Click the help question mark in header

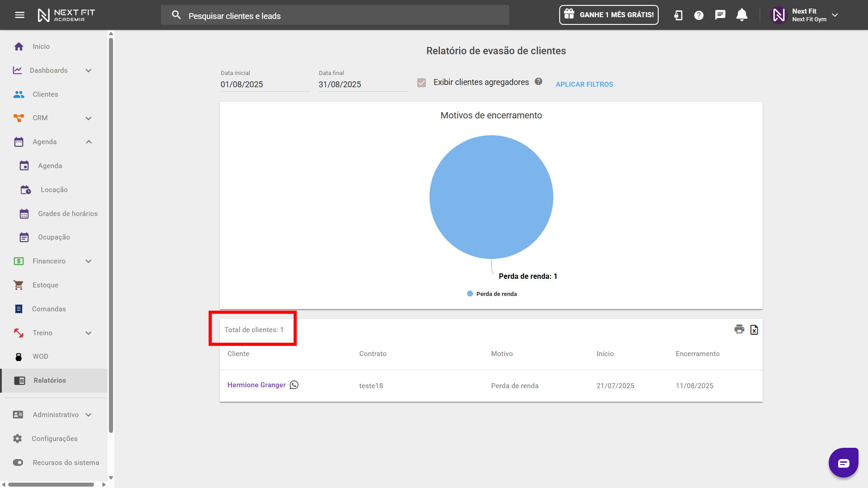tap(699, 15)
